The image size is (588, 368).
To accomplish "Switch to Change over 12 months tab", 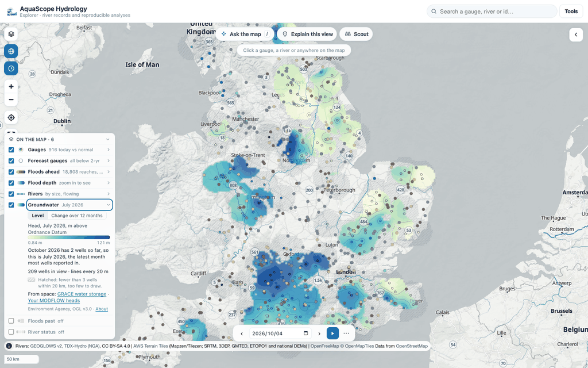I will point(77,216).
